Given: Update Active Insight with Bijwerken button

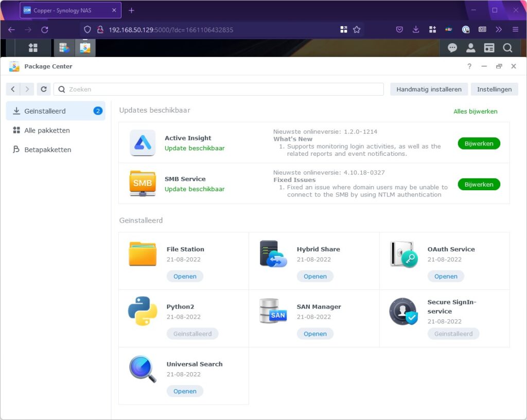Looking at the screenshot, I should pos(479,144).
